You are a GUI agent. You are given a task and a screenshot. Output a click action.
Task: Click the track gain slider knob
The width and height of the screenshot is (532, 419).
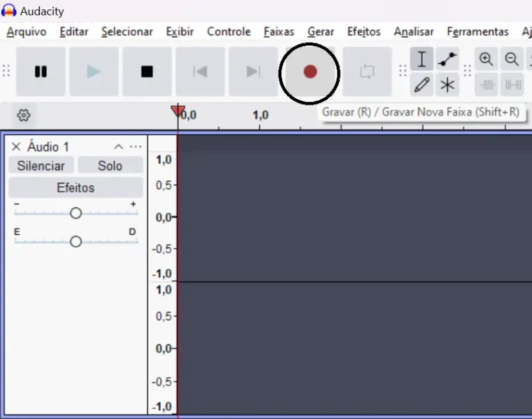(x=75, y=213)
